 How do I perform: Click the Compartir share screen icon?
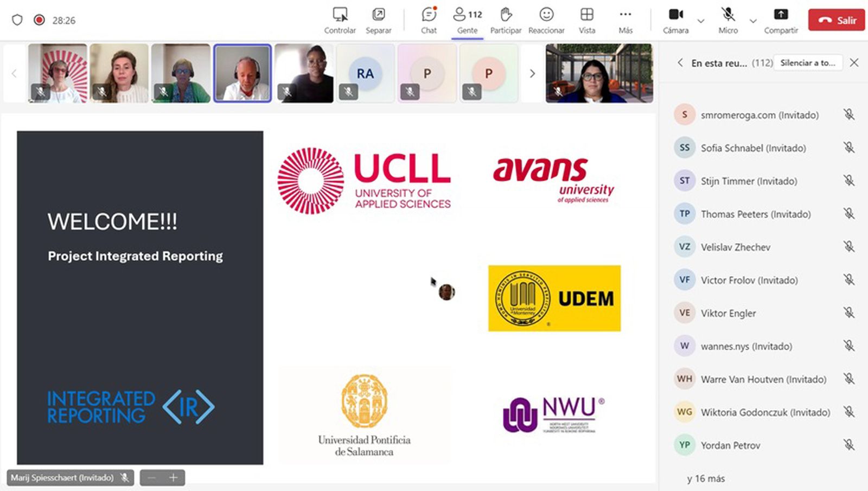click(x=781, y=15)
